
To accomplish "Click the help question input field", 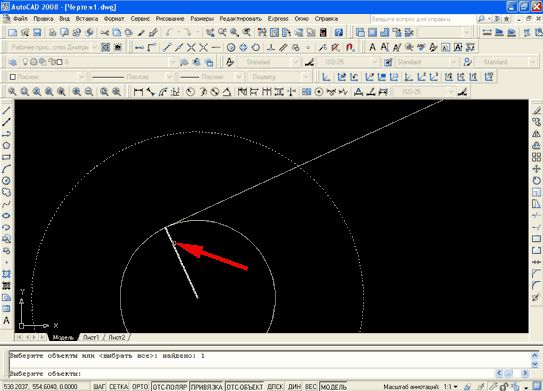I will [x=422, y=19].
